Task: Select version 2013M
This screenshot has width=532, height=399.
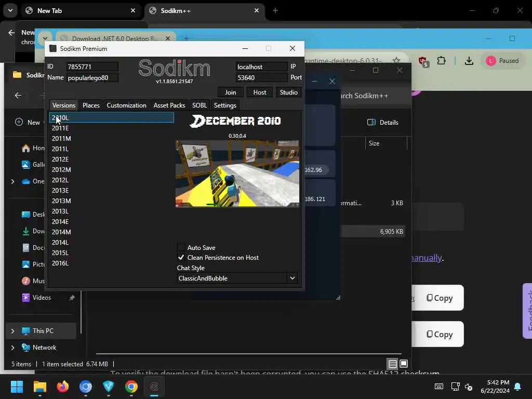Action: 112,201
